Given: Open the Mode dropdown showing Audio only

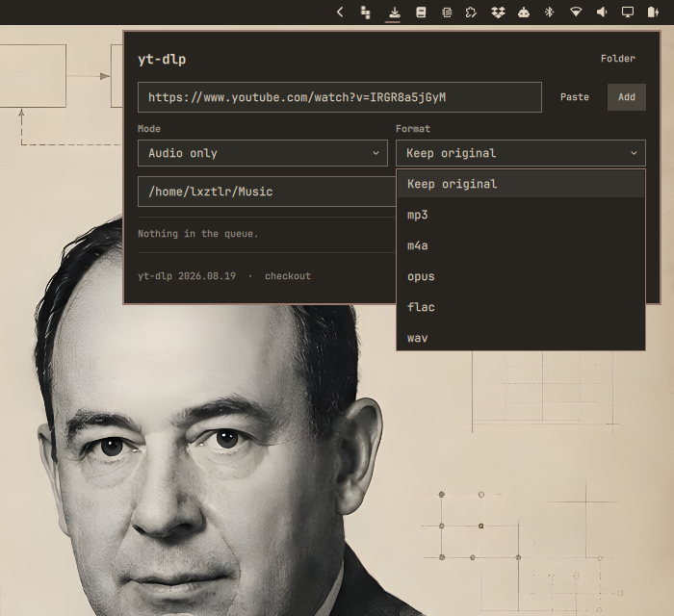Looking at the screenshot, I should pyautogui.click(x=263, y=153).
